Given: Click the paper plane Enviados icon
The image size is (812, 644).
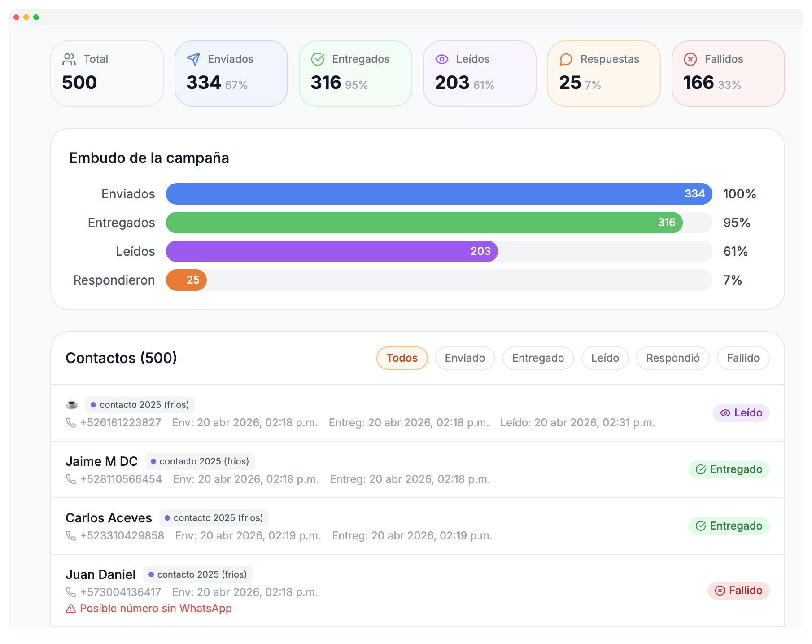Looking at the screenshot, I should [x=193, y=59].
